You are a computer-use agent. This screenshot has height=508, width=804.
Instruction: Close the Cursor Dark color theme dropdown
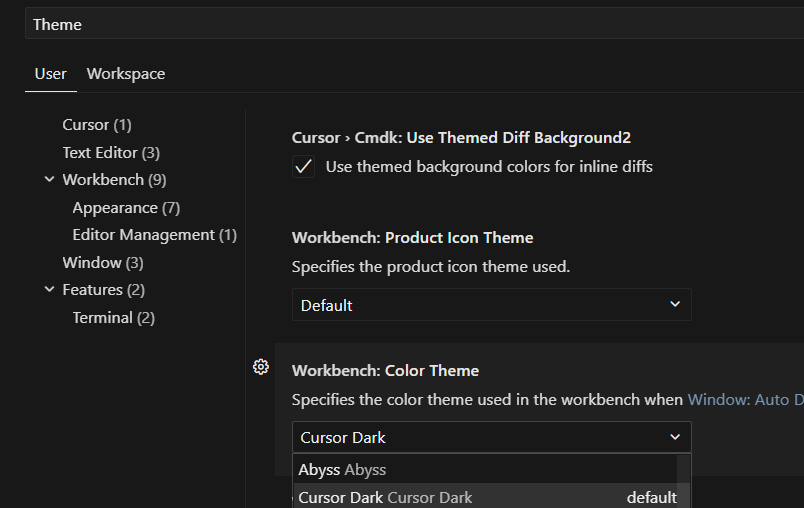click(492, 437)
